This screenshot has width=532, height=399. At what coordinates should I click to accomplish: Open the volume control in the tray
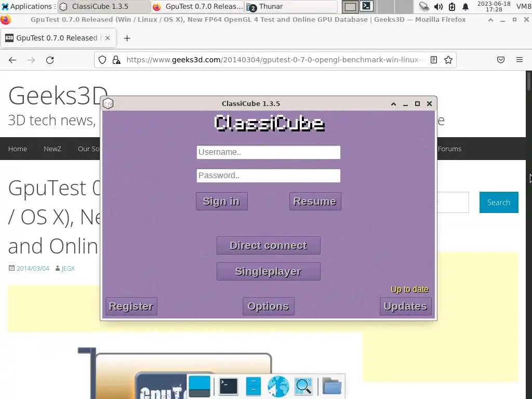(x=438, y=6)
